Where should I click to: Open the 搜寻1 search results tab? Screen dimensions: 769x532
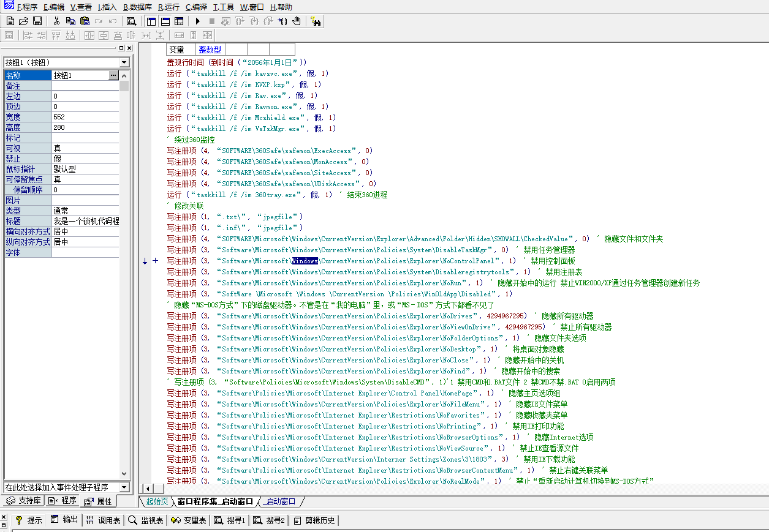[x=229, y=520]
